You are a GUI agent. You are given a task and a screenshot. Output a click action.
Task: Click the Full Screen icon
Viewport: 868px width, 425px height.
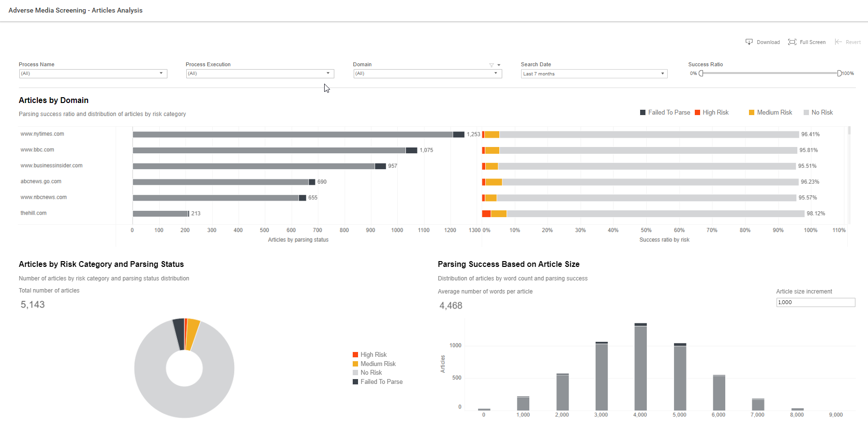(x=792, y=42)
